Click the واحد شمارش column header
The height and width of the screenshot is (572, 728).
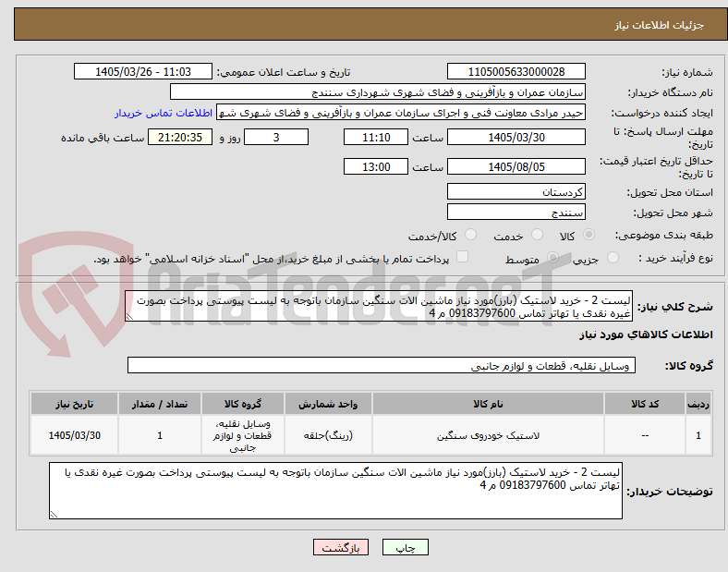tap(328, 404)
